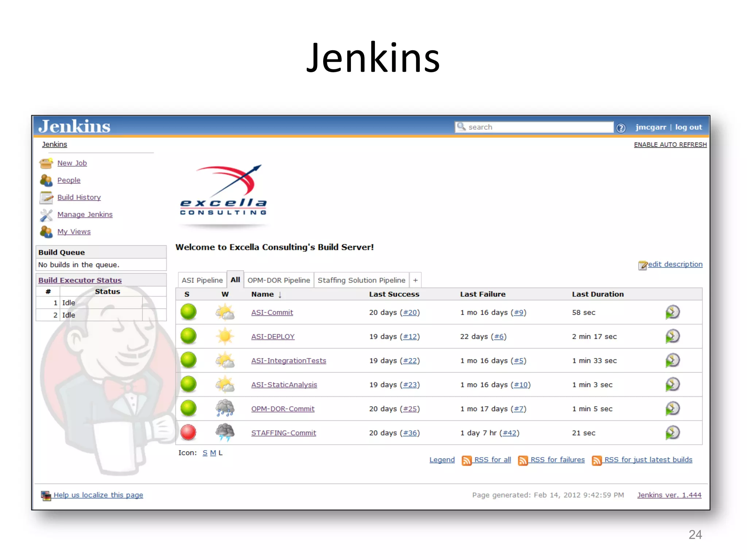Image resolution: width=747 pixels, height=560 pixels.
Task: Select the All view tab
Action: coord(235,280)
